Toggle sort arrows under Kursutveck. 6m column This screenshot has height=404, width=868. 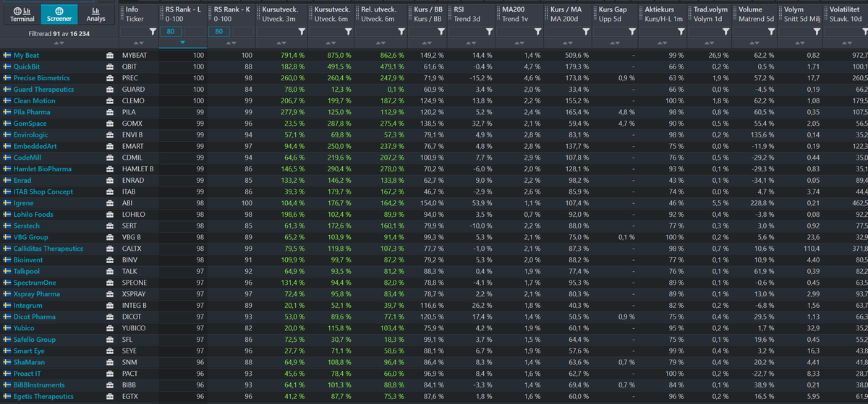(x=331, y=43)
